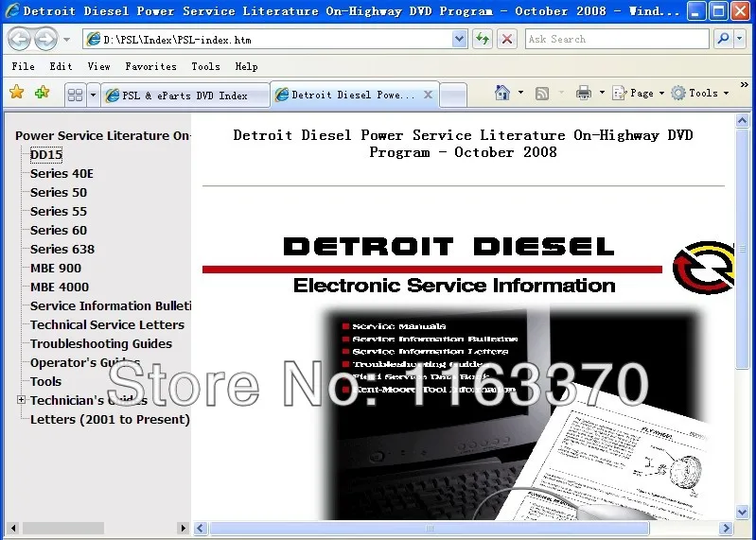Click the content pane scroll down arrow

point(742,512)
